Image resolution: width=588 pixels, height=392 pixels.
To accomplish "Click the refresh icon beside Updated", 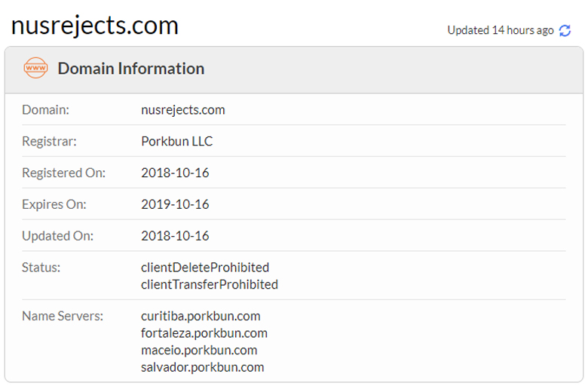I will [x=565, y=30].
